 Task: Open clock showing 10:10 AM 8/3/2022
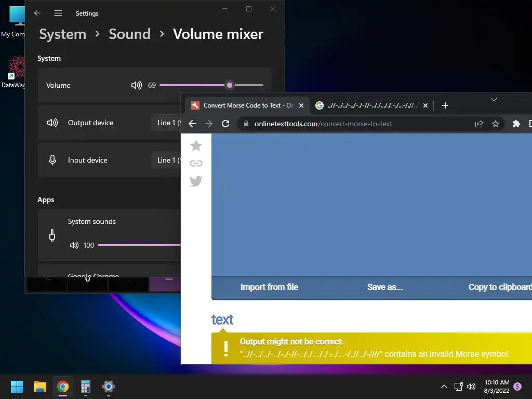pos(497,387)
